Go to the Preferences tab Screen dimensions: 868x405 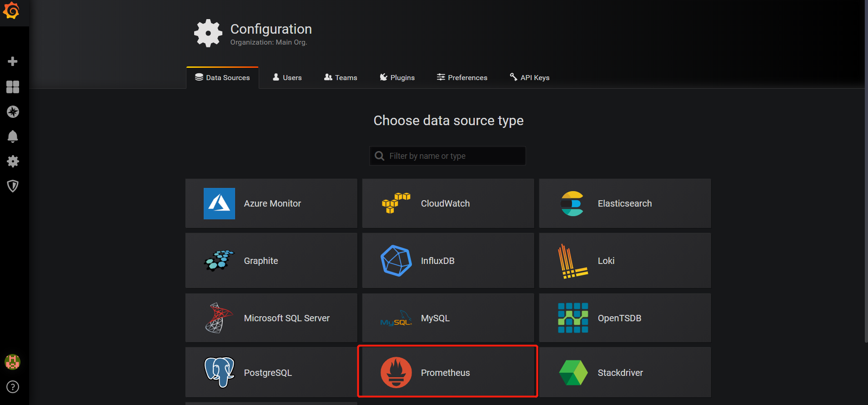tap(462, 77)
